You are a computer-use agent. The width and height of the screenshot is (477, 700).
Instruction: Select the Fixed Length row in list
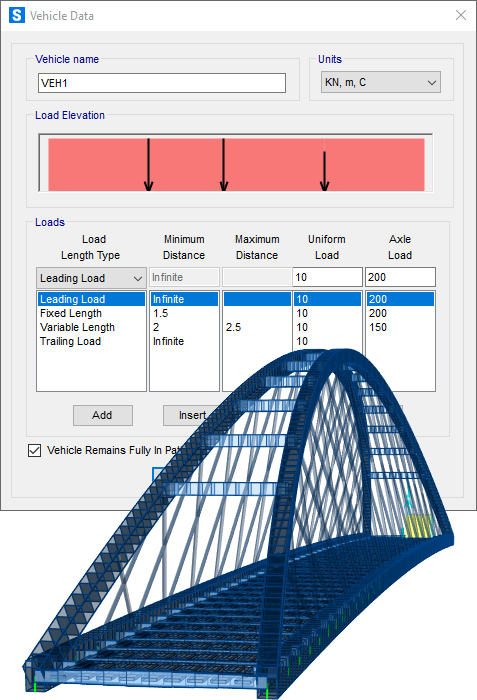pyautogui.click(x=91, y=313)
